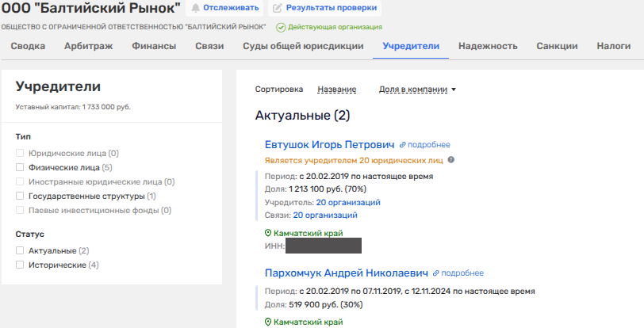Click Доля 1 213 100 руб. (70%)
Viewport: 644px width, 328px height.
click(x=316, y=189)
